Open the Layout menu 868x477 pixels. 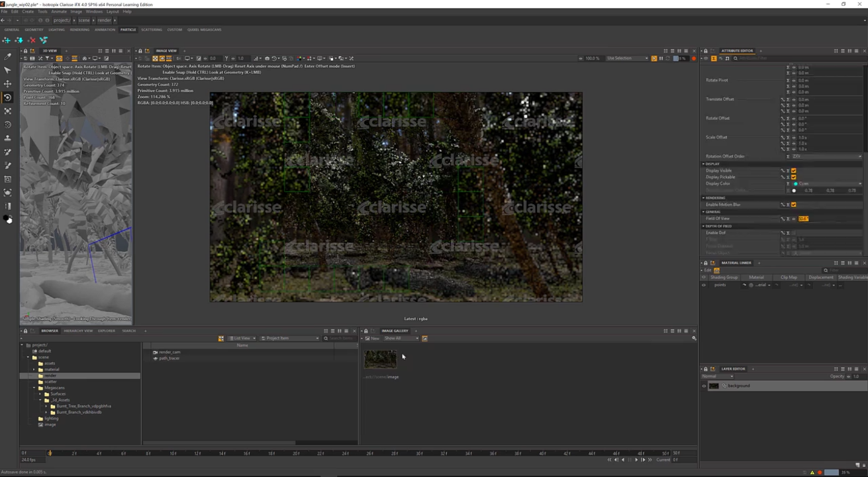coord(113,11)
